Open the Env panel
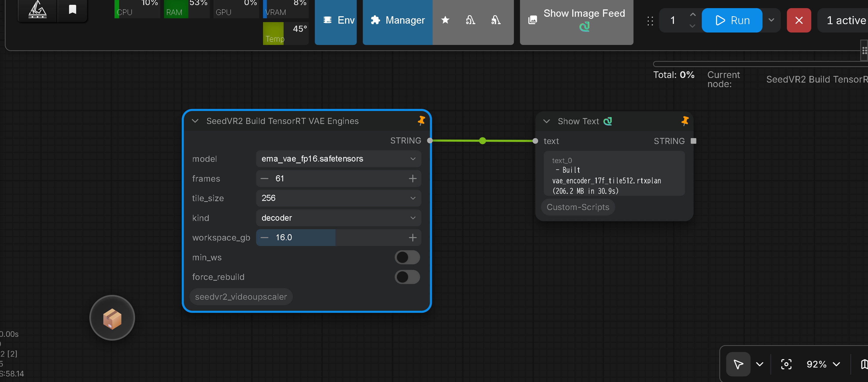Screen dimensions: 868x382 (336, 21)
